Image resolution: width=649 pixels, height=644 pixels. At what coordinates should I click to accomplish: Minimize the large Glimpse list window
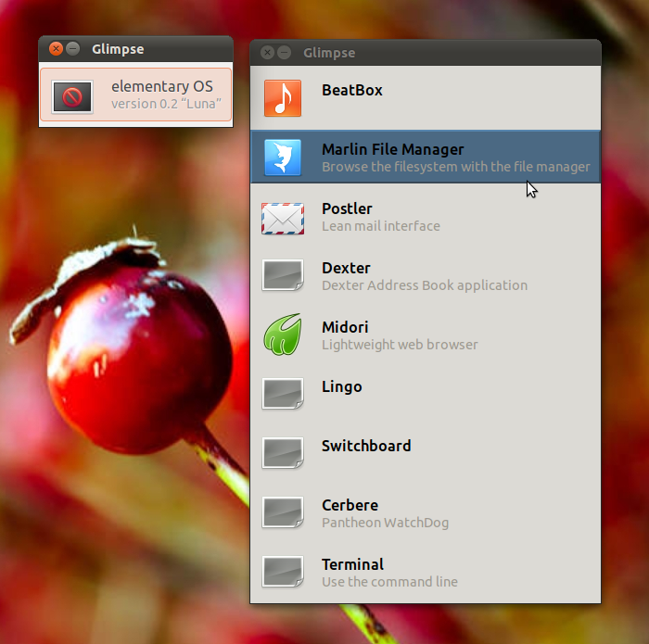pyautogui.click(x=285, y=53)
